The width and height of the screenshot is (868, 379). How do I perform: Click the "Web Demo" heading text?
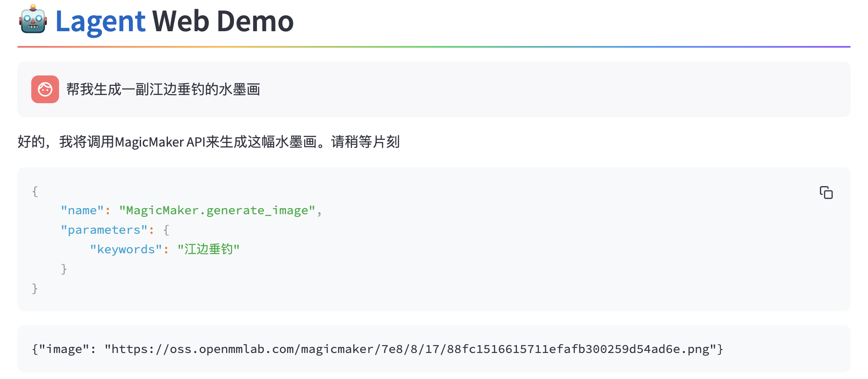click(223, 21)
